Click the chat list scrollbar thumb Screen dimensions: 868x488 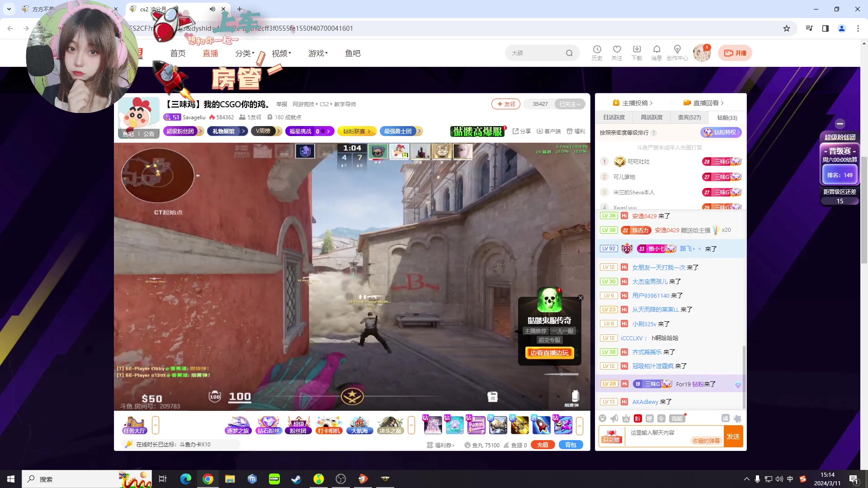pyautogui.click(x=744, y=377)
